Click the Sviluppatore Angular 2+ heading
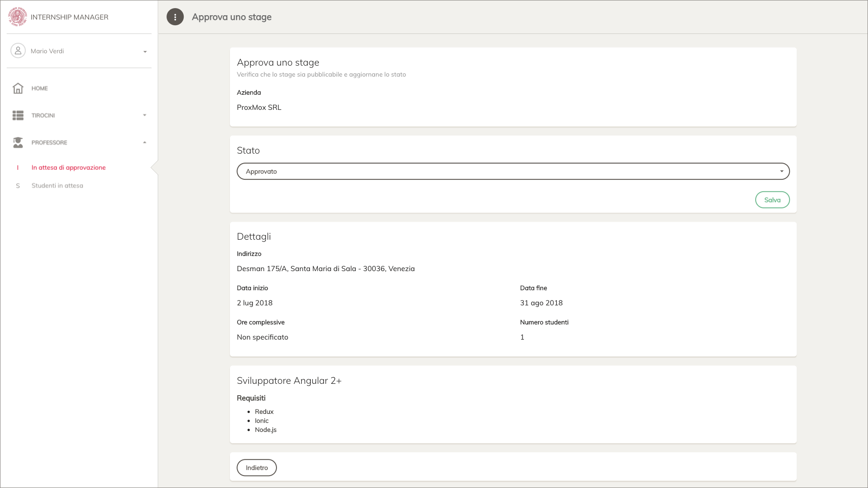The height and width of the screenshot is (488, 868). [x=289, y=381]
